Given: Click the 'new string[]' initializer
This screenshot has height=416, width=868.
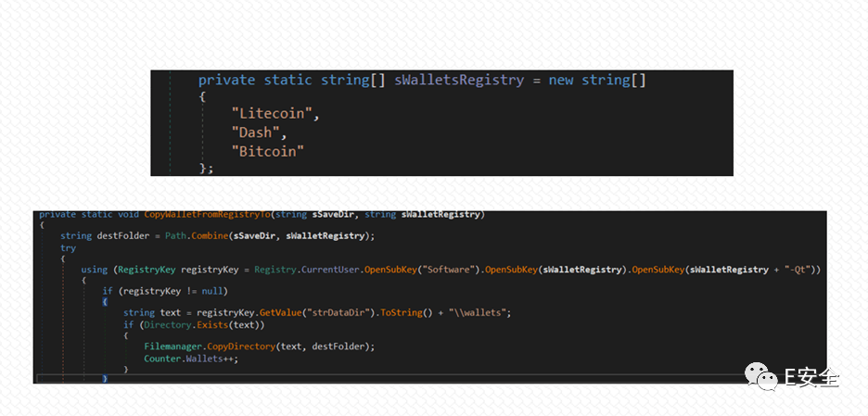Looking at the screenshot, I should click(597, 81).
